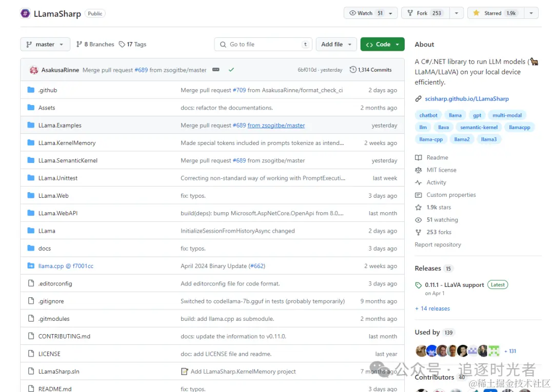This screenshot has height=392, width=554.
Task: Open the 1,314 Commits history
Action: (x=371, y=70)
